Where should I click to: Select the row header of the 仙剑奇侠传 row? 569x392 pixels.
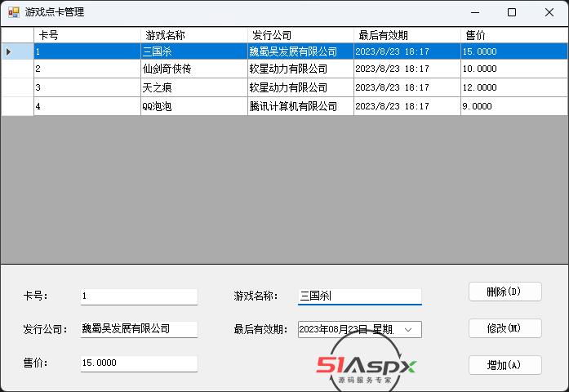point(17,69)
